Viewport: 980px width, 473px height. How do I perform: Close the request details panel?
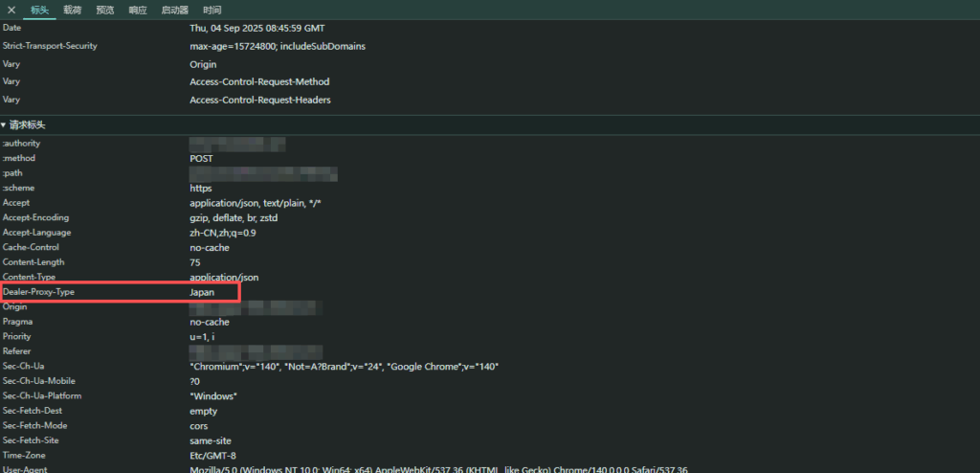[x=11, y=10]
